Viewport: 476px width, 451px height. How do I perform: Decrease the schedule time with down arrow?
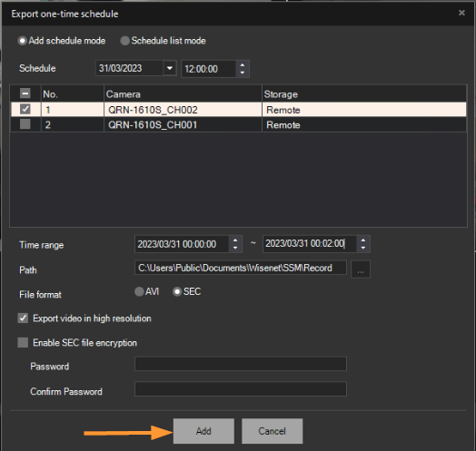pos(242,73)
